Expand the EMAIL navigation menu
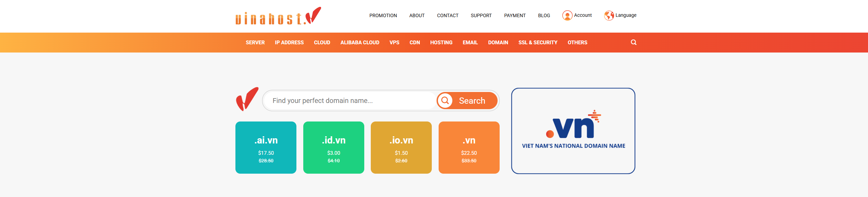The image size is (868, 197). coord(470,43)
